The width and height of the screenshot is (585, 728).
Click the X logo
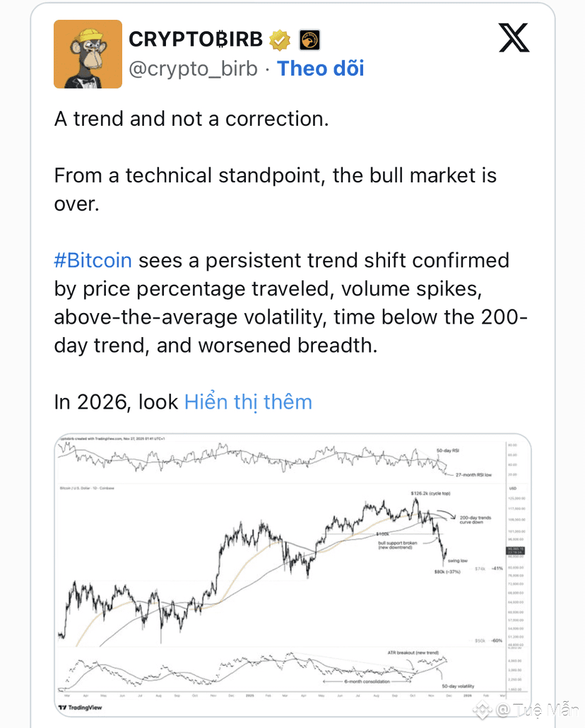[x=514, y=37]
